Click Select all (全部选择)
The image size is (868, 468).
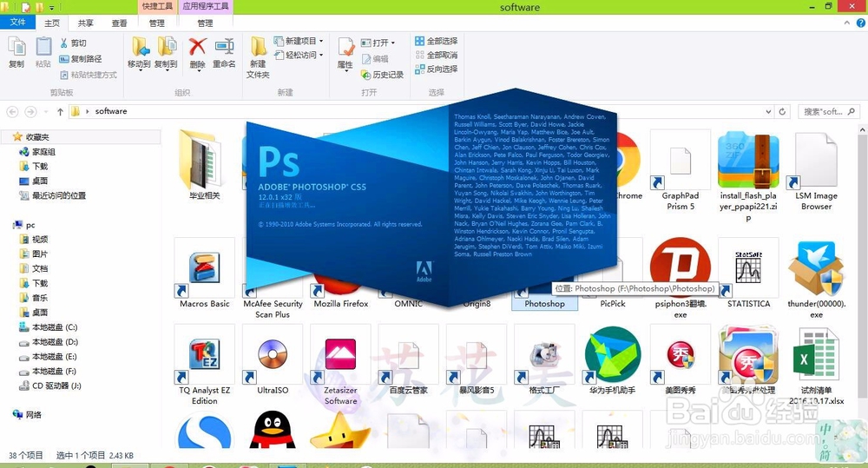point(437,41)
